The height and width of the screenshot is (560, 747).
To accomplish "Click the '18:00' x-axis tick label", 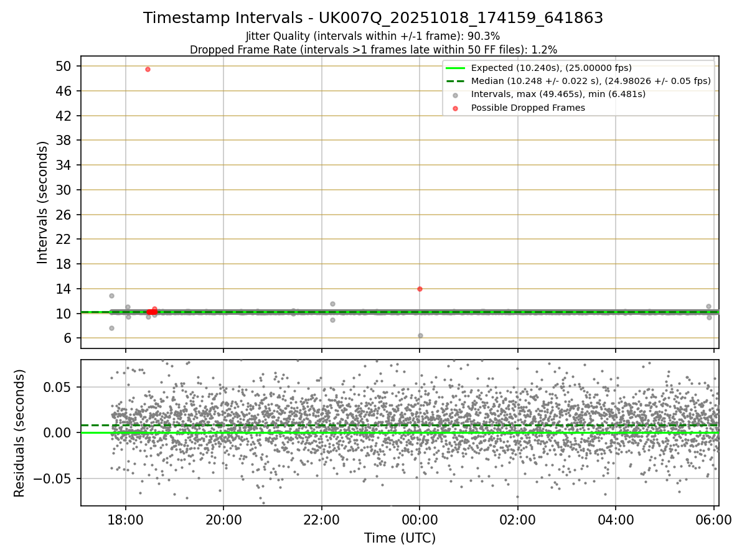I will [x=126, y=520].
